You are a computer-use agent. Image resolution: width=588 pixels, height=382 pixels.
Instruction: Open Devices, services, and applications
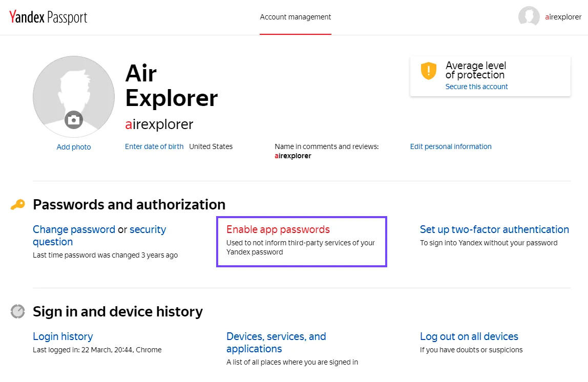pyautogui.click(x=277, y=343)
